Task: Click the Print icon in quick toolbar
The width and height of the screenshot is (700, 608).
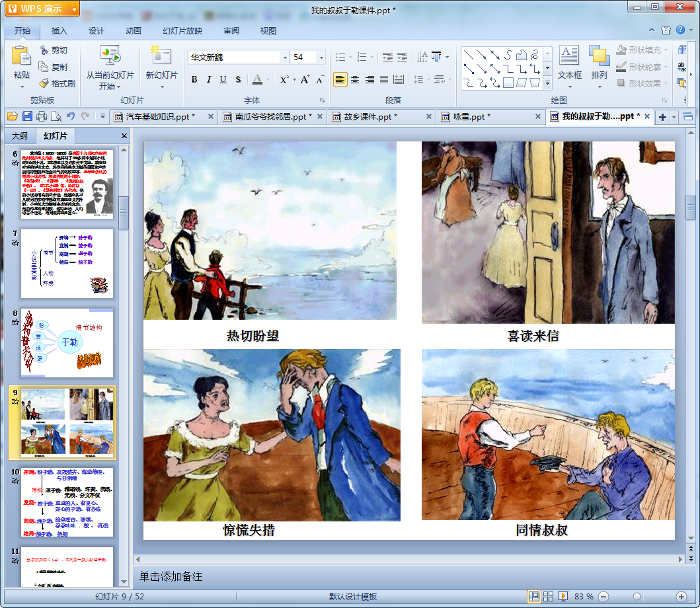Action: [42, 116]
